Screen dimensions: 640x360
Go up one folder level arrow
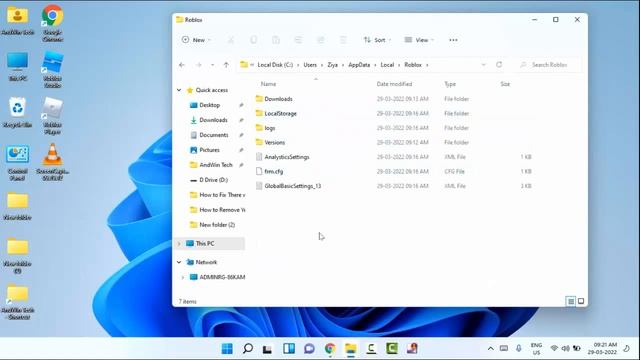tap(226, 65)
